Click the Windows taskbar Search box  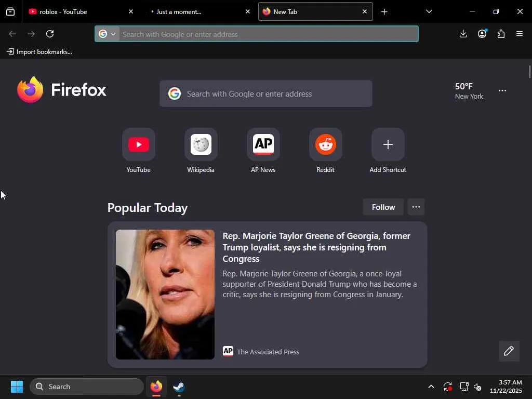(x=87, y=387)
